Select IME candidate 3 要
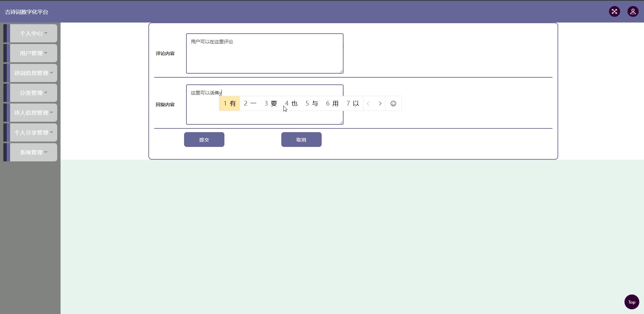Image resolution: width=644 pixels, height=314 pixels. coord(271,104)
